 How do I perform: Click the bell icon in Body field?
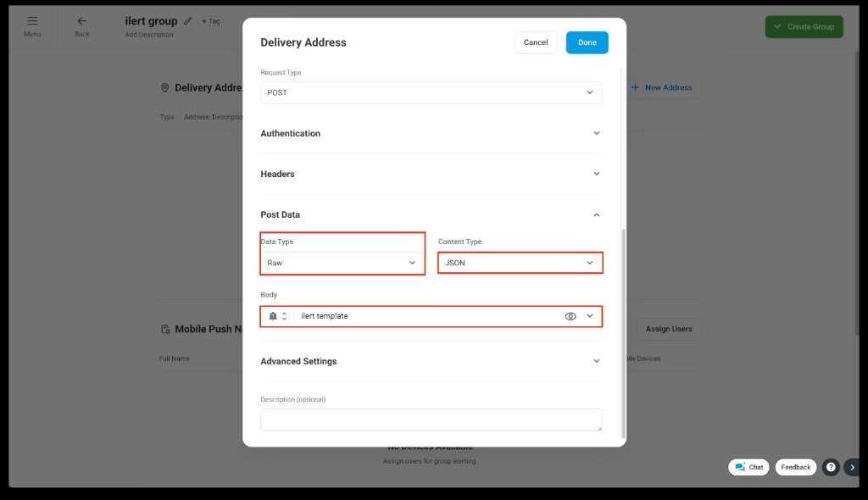273,316
